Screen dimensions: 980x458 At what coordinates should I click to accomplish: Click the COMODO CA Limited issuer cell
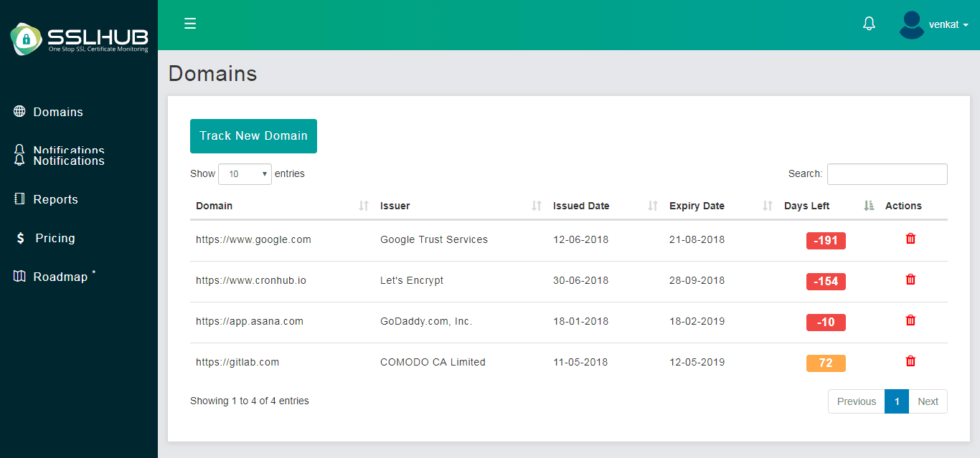coord(433,363)
